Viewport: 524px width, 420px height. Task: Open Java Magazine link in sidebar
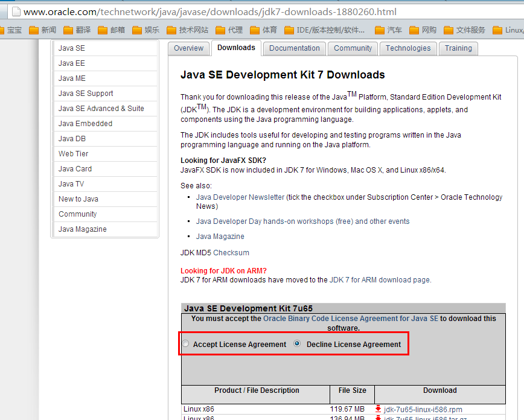(x=105, y=229)
